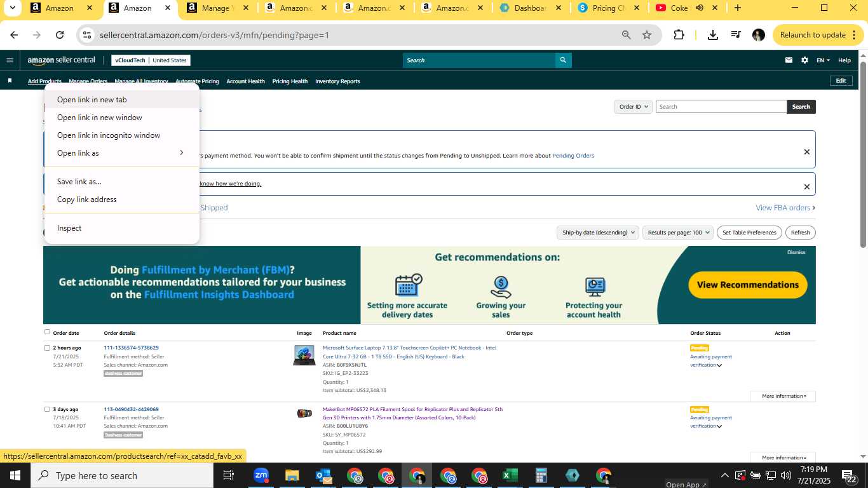Tick the checkbox for order 113-0490432-4429069

tap(47, 409)
